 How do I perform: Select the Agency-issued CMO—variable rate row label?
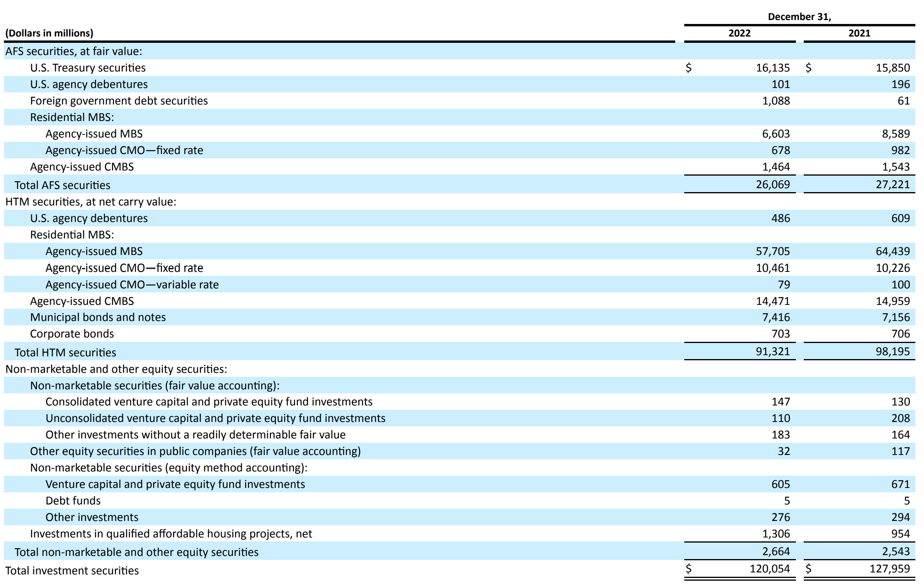click(132, 285)
